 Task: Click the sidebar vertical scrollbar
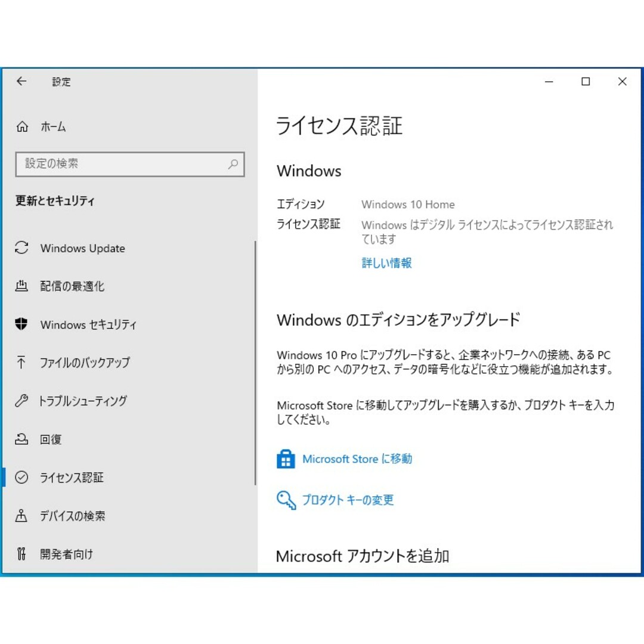255,363
